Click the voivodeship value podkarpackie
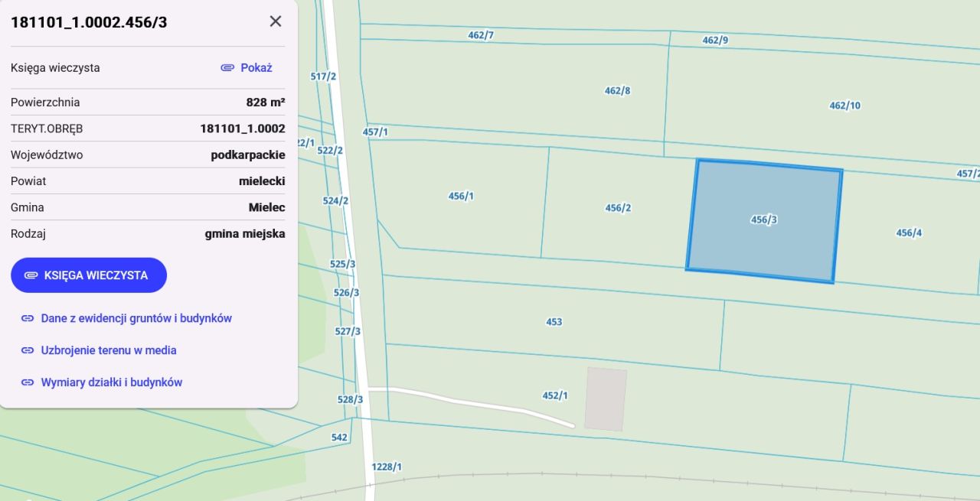 pos(248,155)
